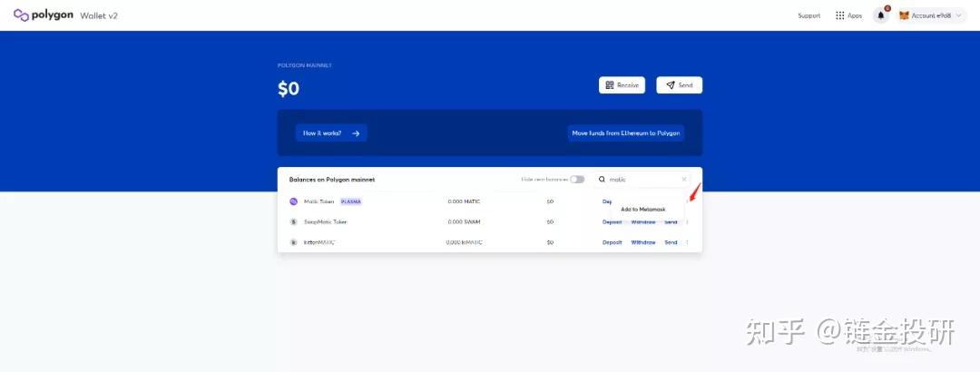Open the Matic Token row more options
Image resolution: width=980 pixels, height=372 pixels.
(687, 201)
